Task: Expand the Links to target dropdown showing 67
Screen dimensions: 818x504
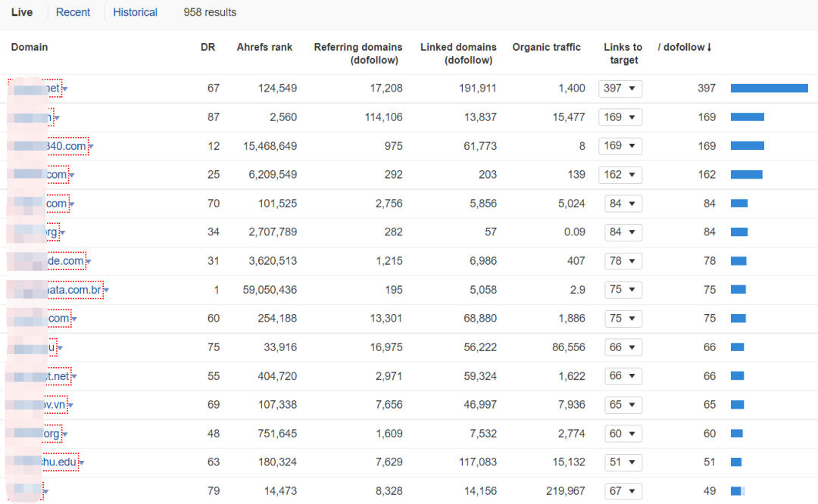Action: click(x=623, y=491)
